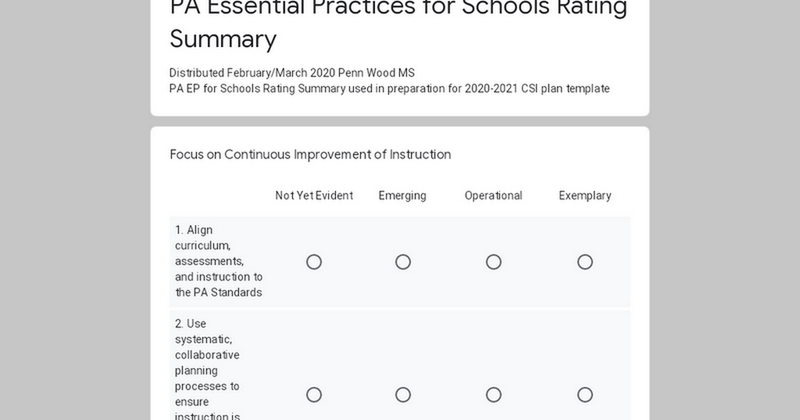800x420 pixels.
Task: Click the Exemplary column header
Action: (x=585, y=196)
